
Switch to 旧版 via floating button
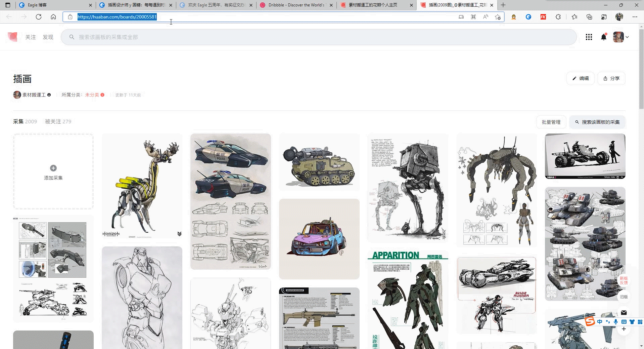tap(624, 297)
